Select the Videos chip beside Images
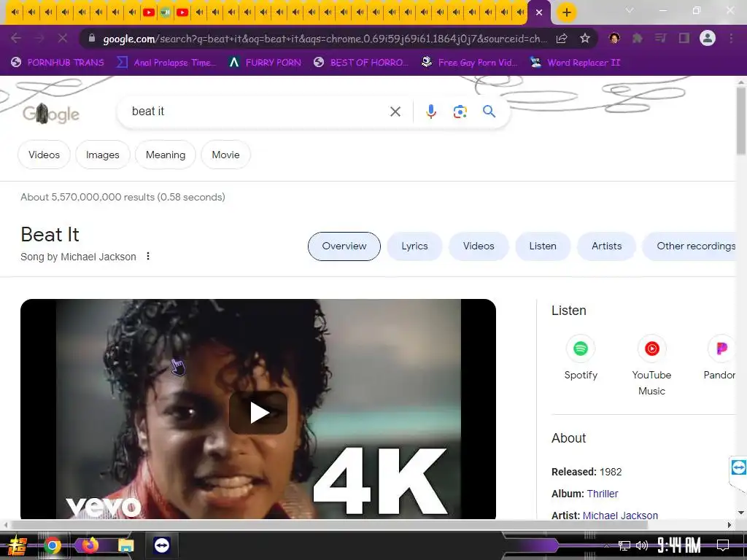Image resolution: width=747 pixels, height=560 pixels. point(44,155)
